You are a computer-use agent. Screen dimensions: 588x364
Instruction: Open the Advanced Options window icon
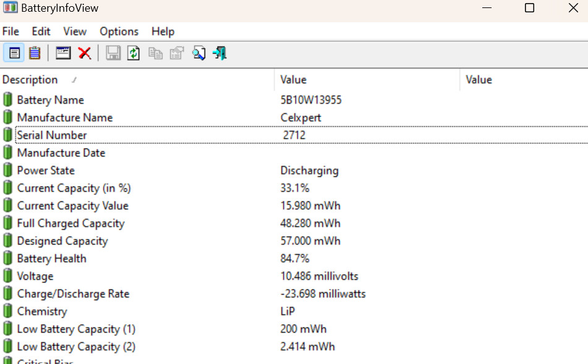click(x=63, y=53)
